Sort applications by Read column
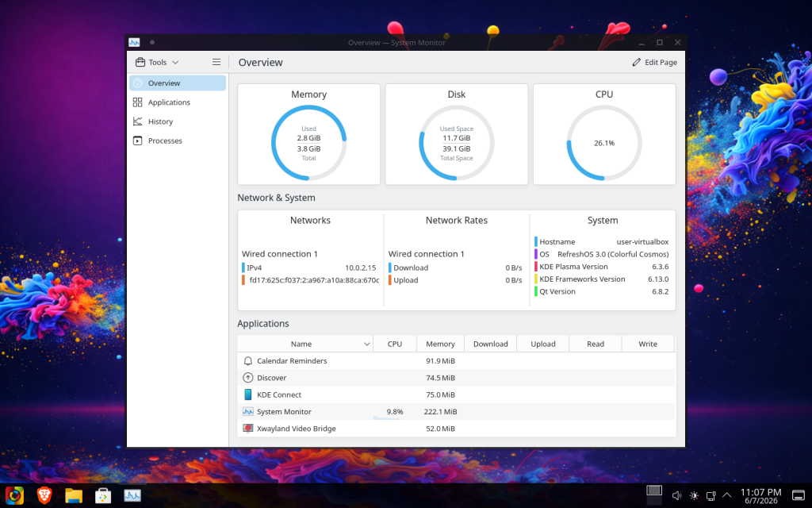 pyautogui.click(x=596, y=344)
